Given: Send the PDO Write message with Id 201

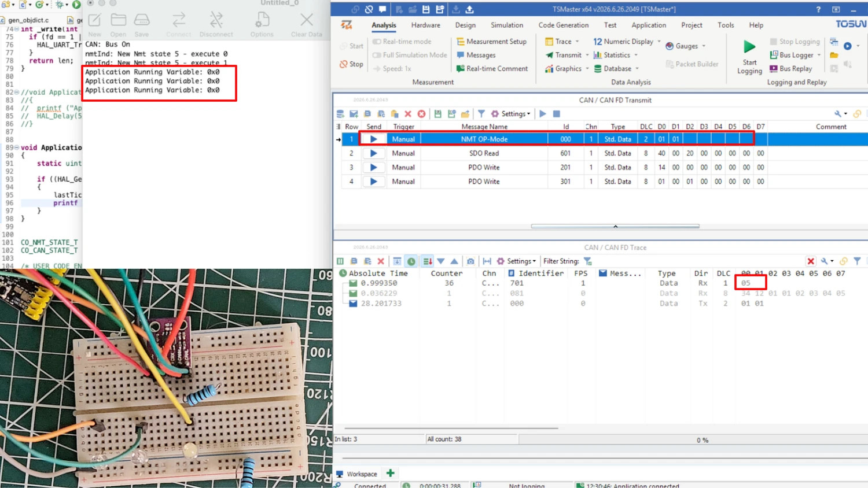Looking at the screenshot, I should tap(374, 167).
